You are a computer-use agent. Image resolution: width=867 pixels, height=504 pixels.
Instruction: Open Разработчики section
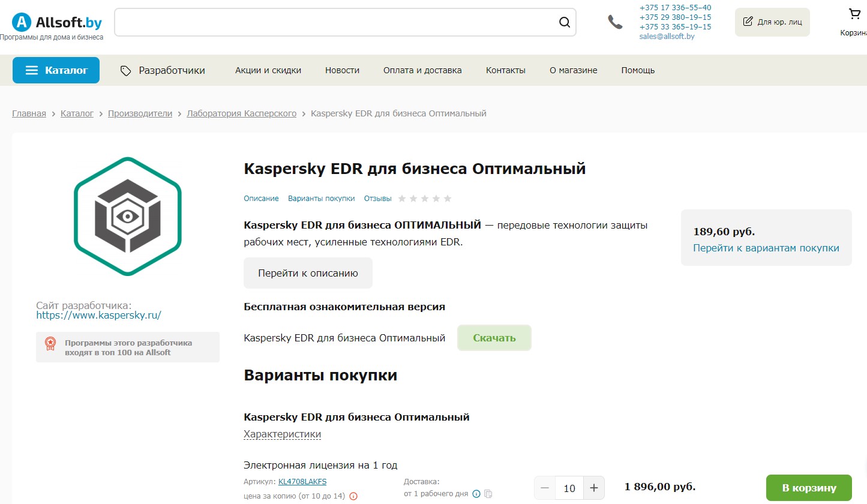[x=163, y=70]
